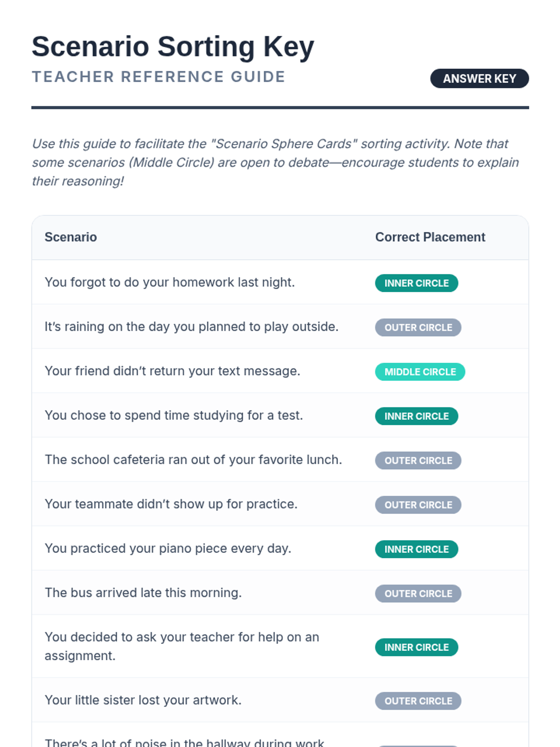
Task: Click the Teacher Reference Guide subtitle
Action: (x=158, y=77)
